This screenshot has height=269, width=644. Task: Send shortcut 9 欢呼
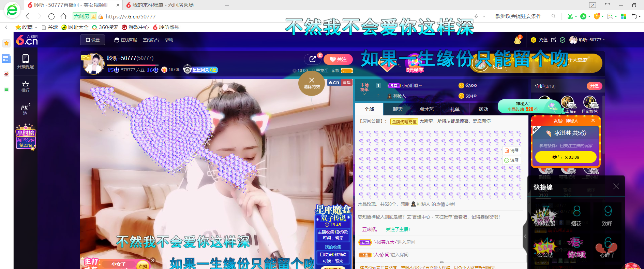(x=608, y=216)
